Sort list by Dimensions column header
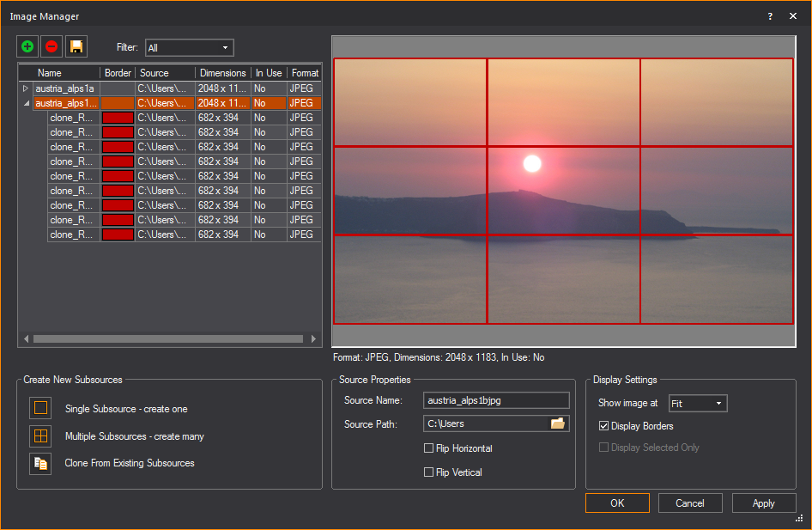 (222, 73)
